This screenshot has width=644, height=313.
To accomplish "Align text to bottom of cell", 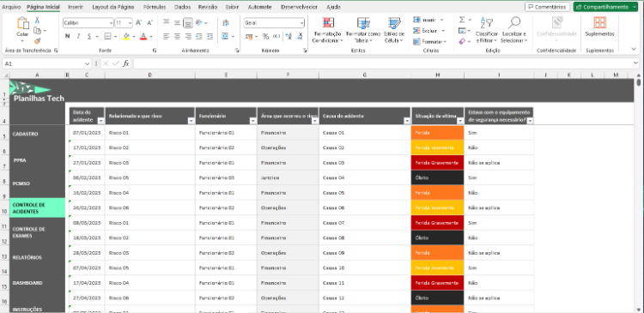I will tap(188, 22).
